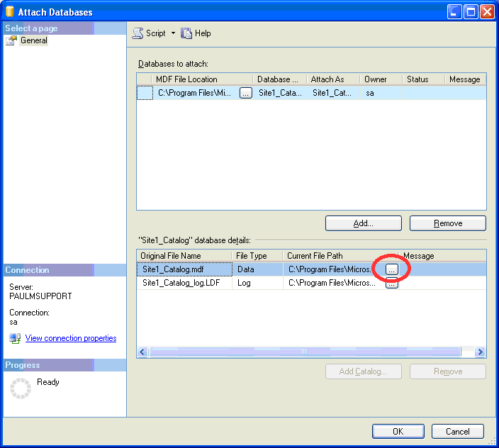
Task: Click the upper Remove button
Action: [447, 223]
